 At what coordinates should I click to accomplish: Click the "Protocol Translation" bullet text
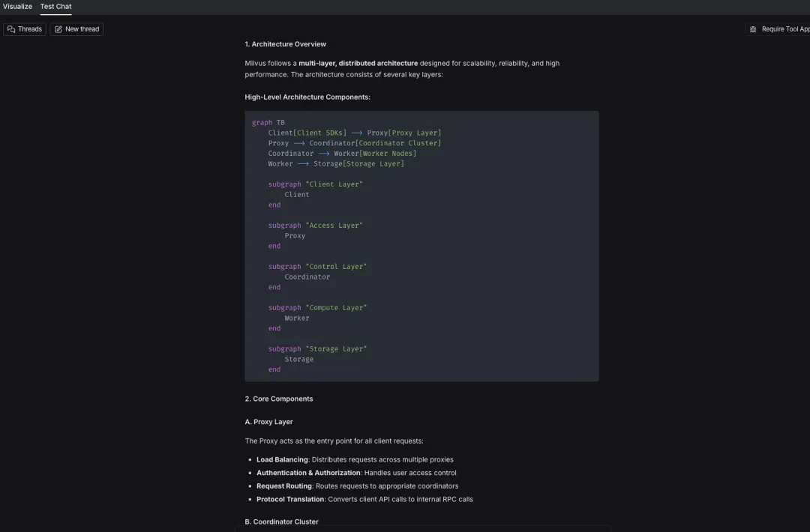[290, 499]
